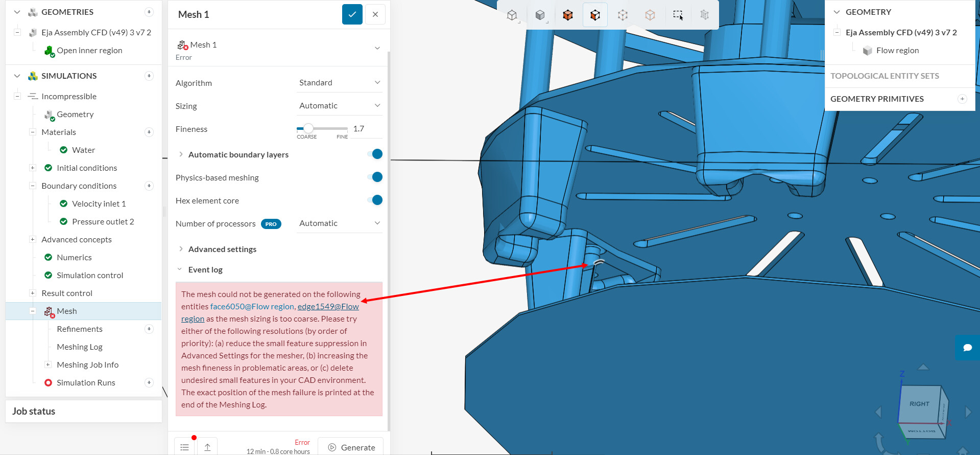
Task: Choose the box selection tool
Action: (x=678, y=15)
